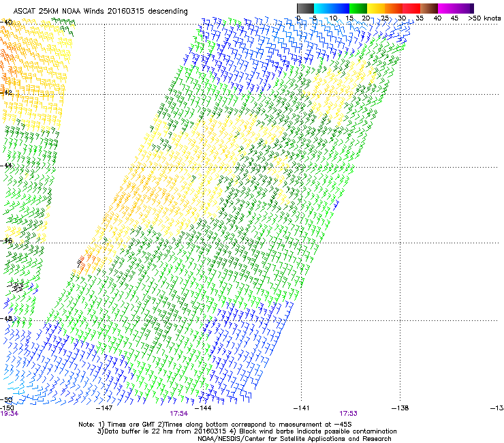The width and height of the screenshot is (504, 443).
Task: Click the brown 35-40 knots legend segment
Action: 429,8
